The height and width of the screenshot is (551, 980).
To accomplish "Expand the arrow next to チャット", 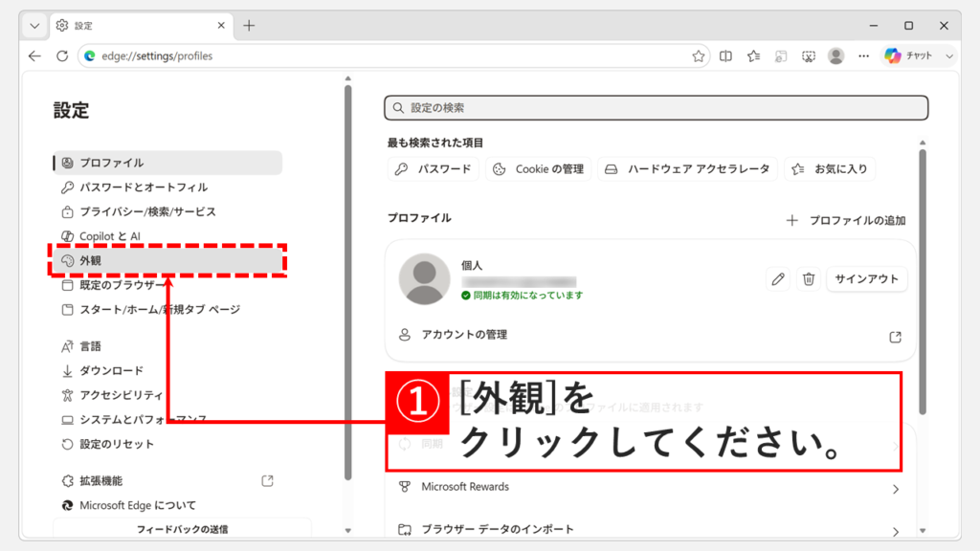I will (x=948, y=56).
